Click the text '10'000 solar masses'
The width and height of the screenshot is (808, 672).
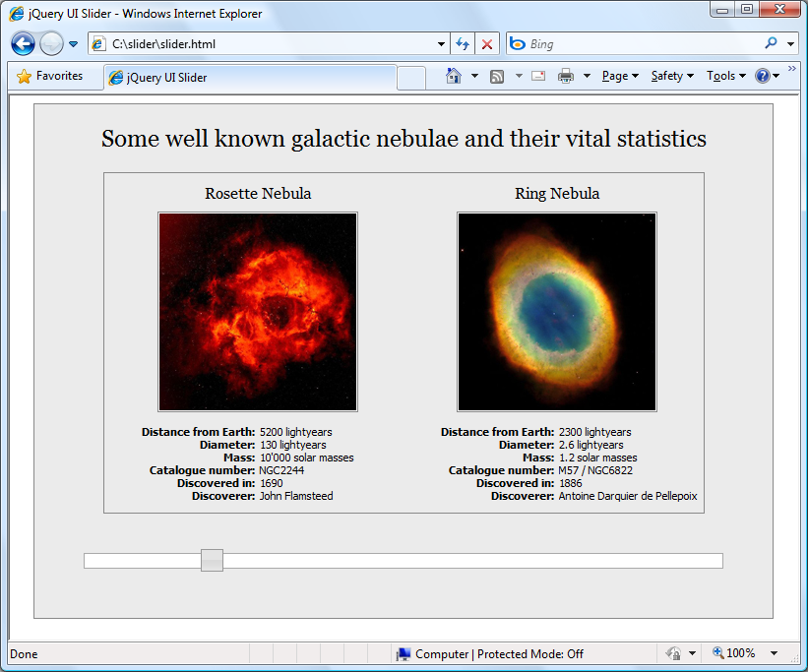pos(307,458)
